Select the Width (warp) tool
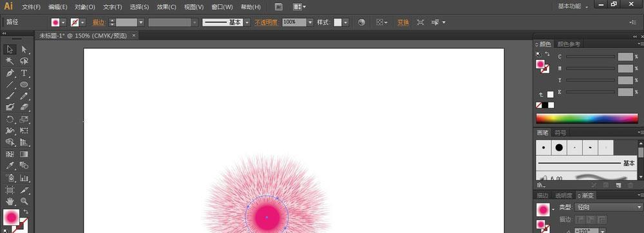Viewport: 644px width, 233px height. (10, 131)
